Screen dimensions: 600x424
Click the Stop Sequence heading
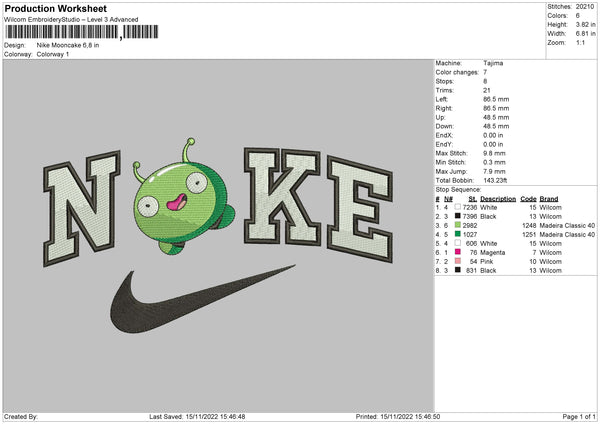(x=458, y=189)
